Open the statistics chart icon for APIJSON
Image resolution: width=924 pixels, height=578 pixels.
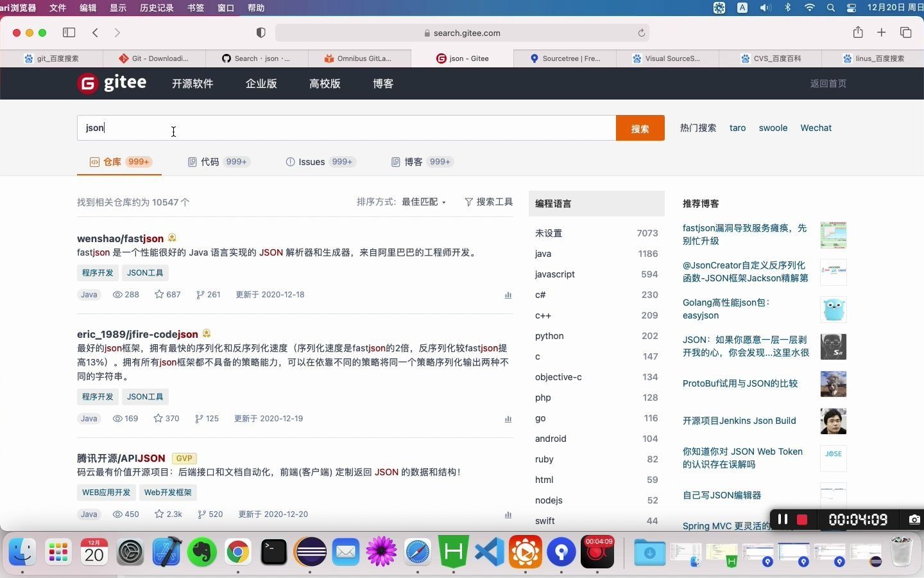coord(508,514)
